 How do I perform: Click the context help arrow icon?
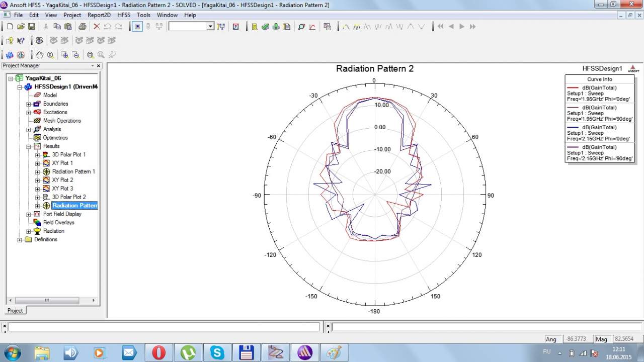(x=21, y=41)
